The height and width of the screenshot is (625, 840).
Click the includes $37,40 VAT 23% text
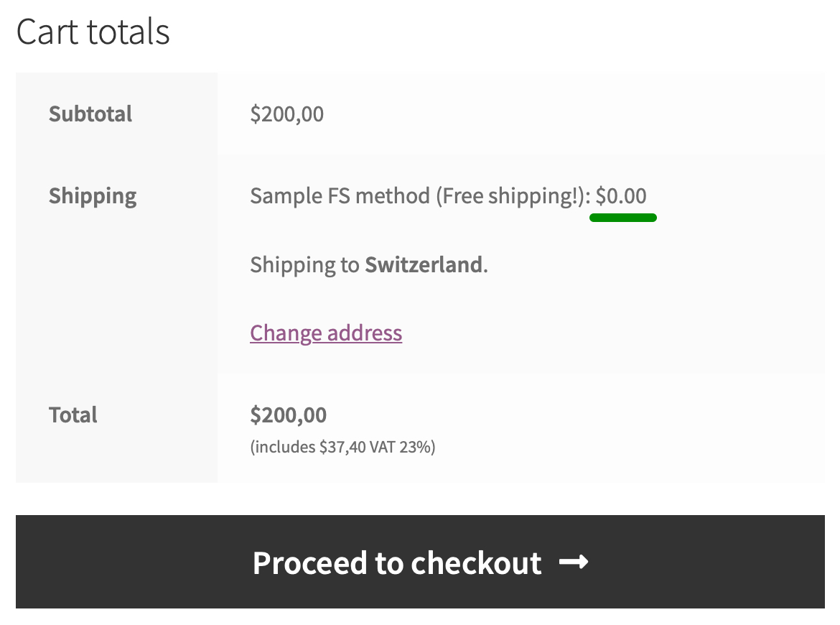pyautogui.click(x=342, y=446)
